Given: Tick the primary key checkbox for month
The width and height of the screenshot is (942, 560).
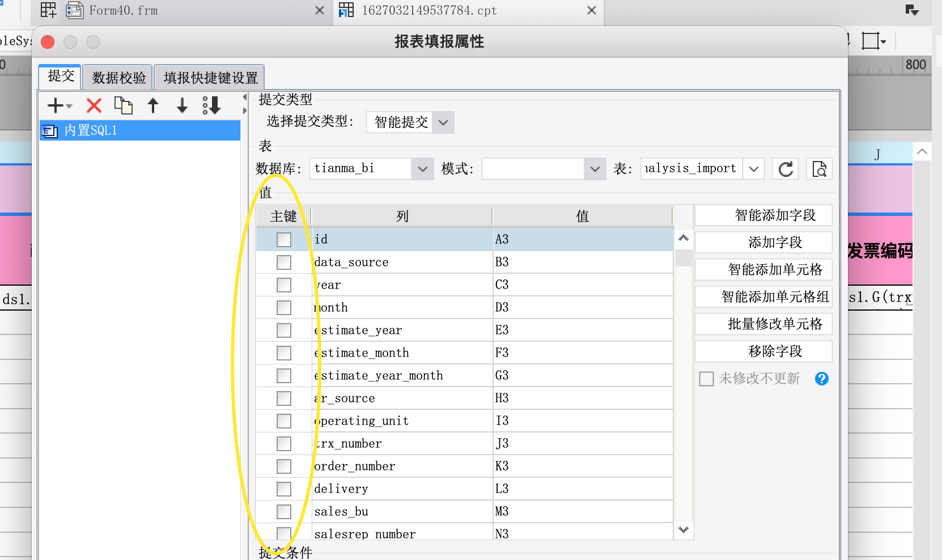Looking at the screenshot, I should (x=284, y=308).
